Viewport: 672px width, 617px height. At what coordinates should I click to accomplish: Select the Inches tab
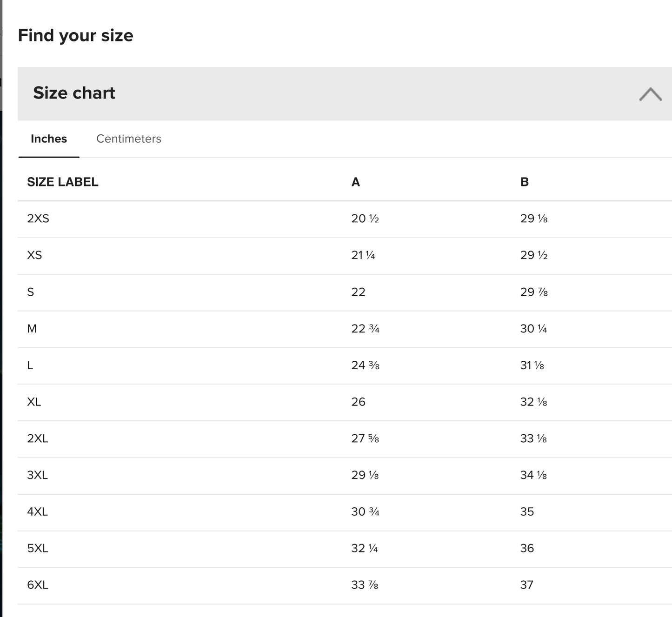[x=49, y=139]
